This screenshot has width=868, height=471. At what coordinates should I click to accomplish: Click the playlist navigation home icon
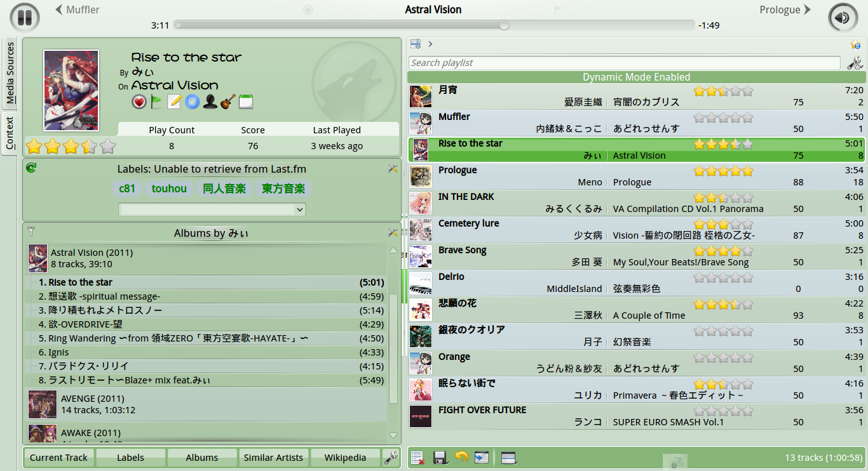[x=416, y=44]
